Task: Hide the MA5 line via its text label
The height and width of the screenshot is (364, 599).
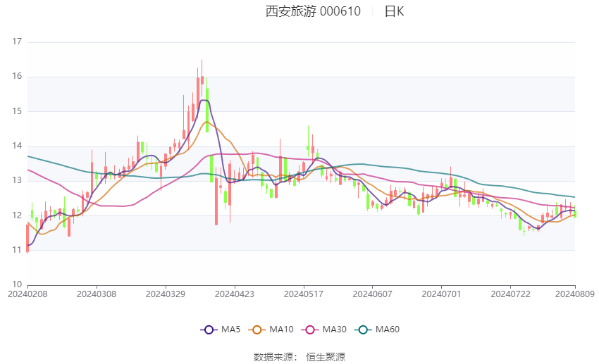Action: pyautogui.click(x=232, y=330)
